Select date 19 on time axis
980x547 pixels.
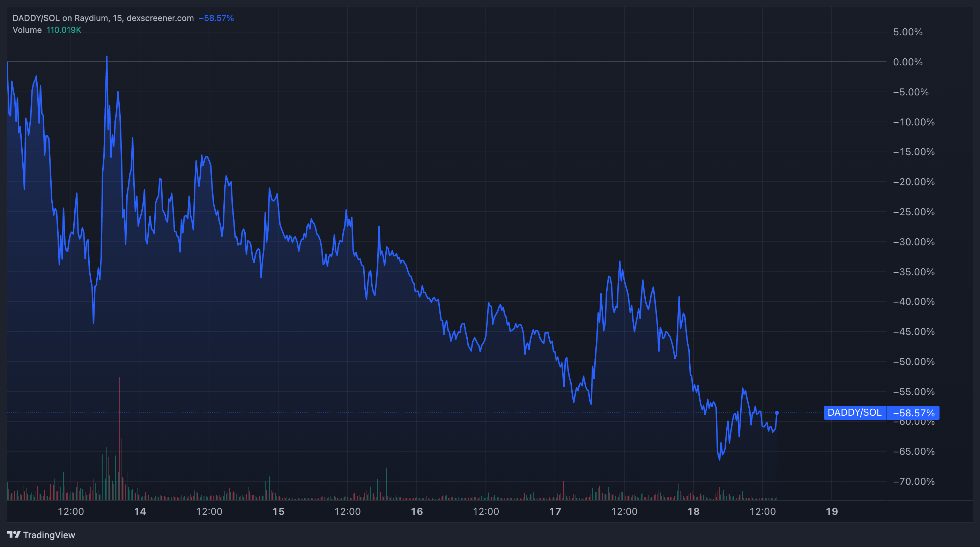[832, 511]
